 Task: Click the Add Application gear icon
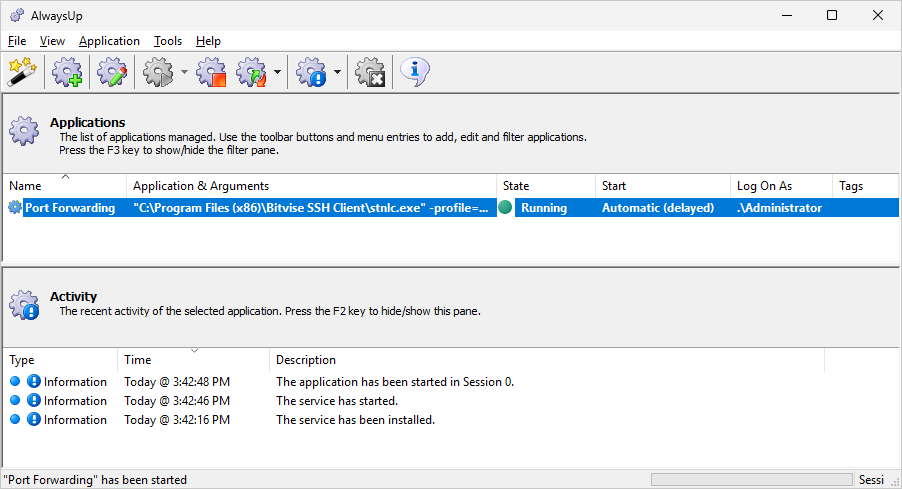click(67, 72)
